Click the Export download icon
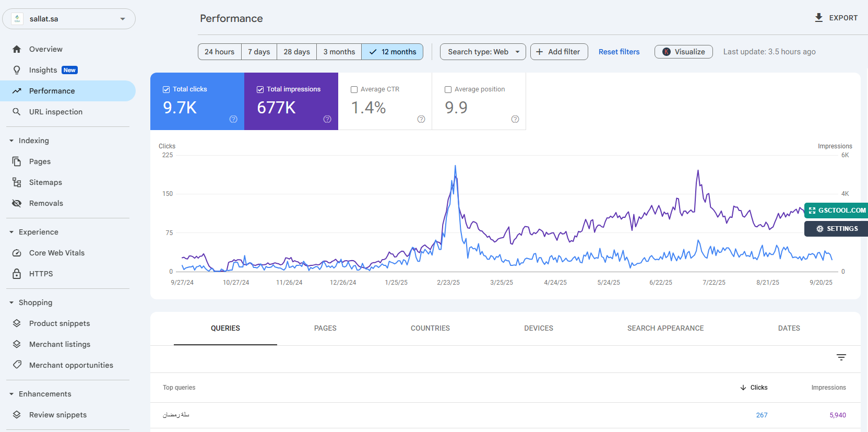Viewport: 868px width, 432px height. tap(819, 18)
